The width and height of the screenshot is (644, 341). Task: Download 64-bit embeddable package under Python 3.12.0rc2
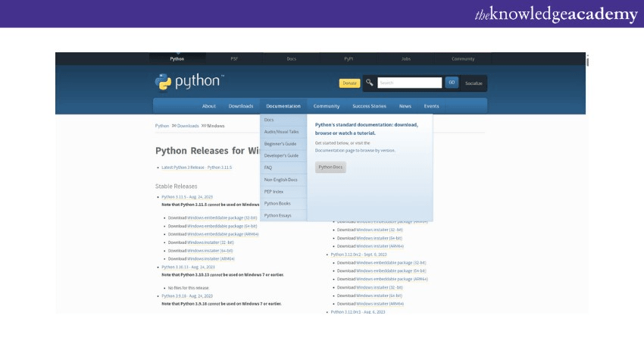392,271
